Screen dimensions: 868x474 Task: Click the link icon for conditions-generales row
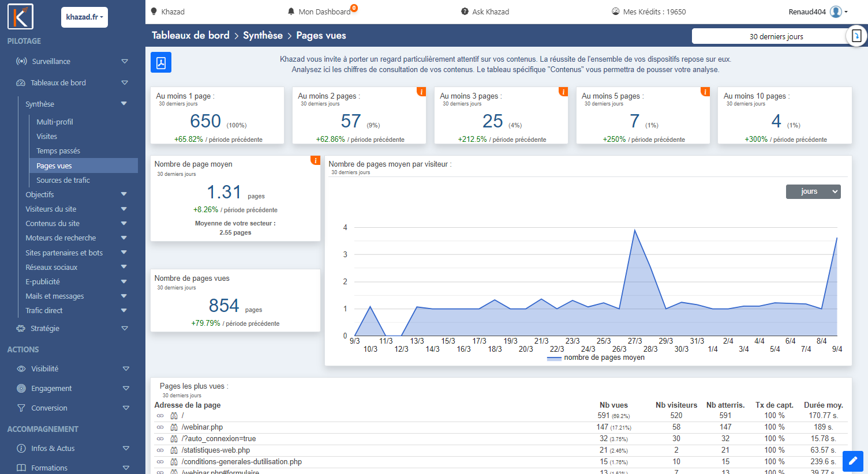[x=160, y=462]
